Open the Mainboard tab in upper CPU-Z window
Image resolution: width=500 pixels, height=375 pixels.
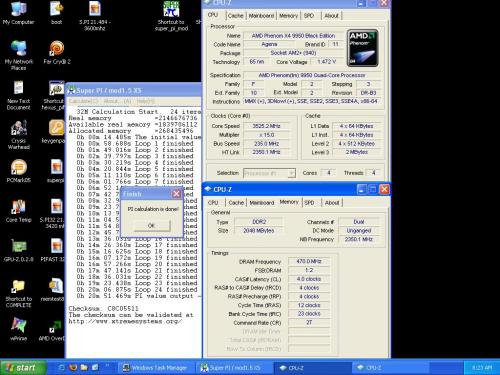tap(261, 15)
